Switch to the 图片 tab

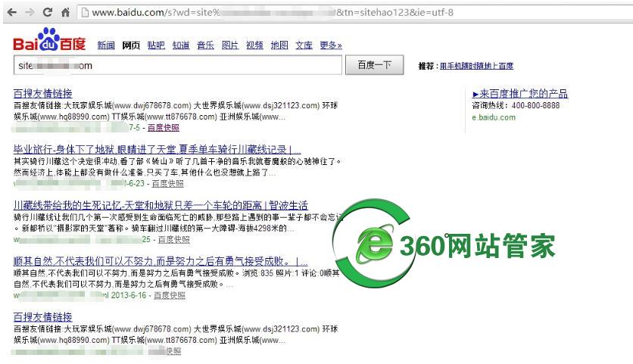point(230,45)
